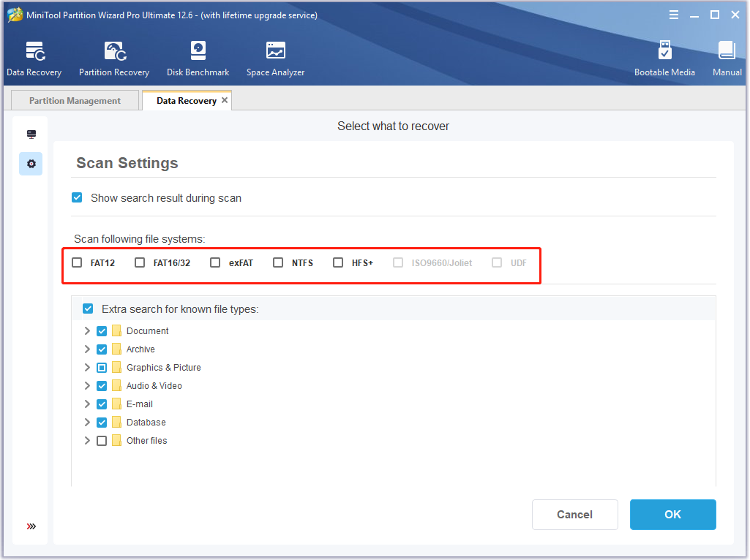Enable the NTFS file system checkbox

pyautogui.click(x=278, y=262)
